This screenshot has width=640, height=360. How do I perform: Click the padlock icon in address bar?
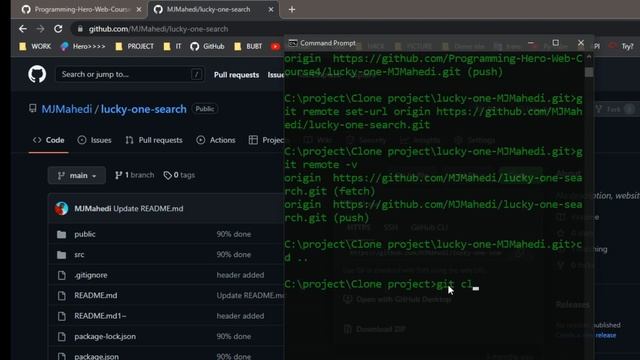pos(80,29)
